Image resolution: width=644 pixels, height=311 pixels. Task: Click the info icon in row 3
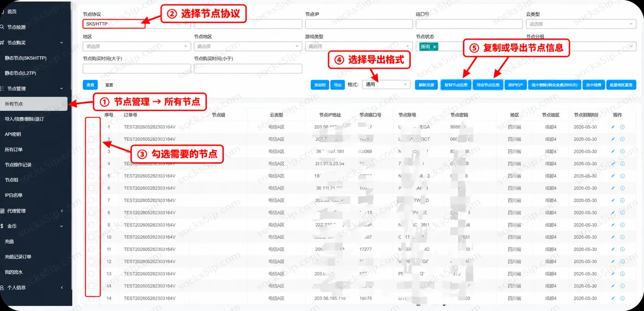click(x=622, y=151)
